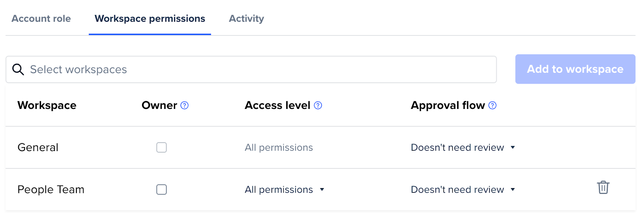This screenshot has width=644, height=215.
Task: Open General's approval flow dropdown
Action: pos(463,147)
